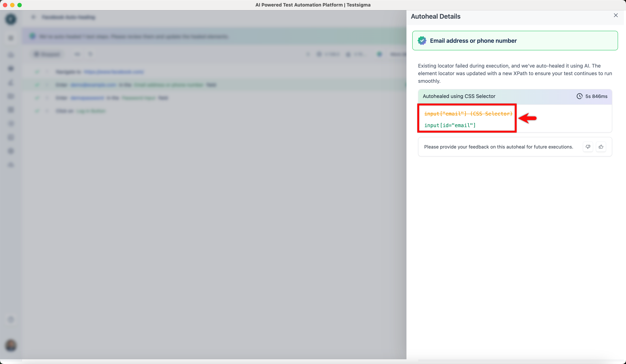Click the back arrow beside test title
Image resolution: width=626 pixels, height=364 pixels.
tap(33, 17)
